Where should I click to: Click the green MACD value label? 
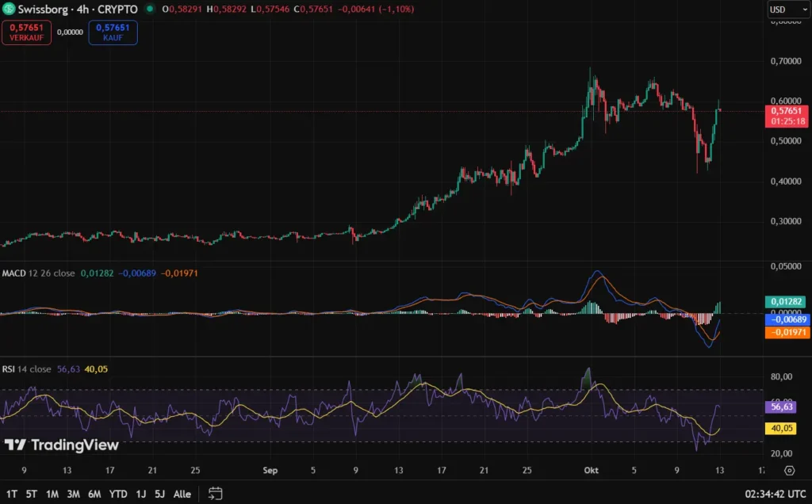click(786, 302)
